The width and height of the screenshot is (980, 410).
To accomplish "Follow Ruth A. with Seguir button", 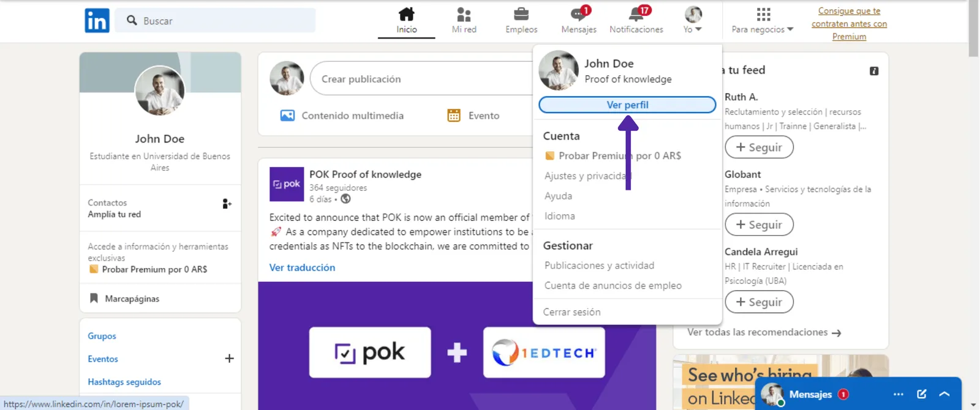I will click(759, 147).
